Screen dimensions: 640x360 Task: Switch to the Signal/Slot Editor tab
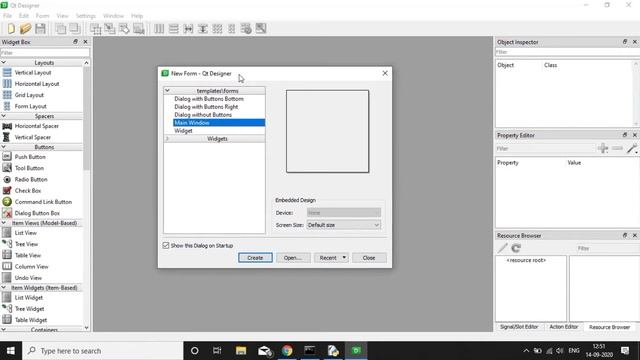[x=519, y=327]
